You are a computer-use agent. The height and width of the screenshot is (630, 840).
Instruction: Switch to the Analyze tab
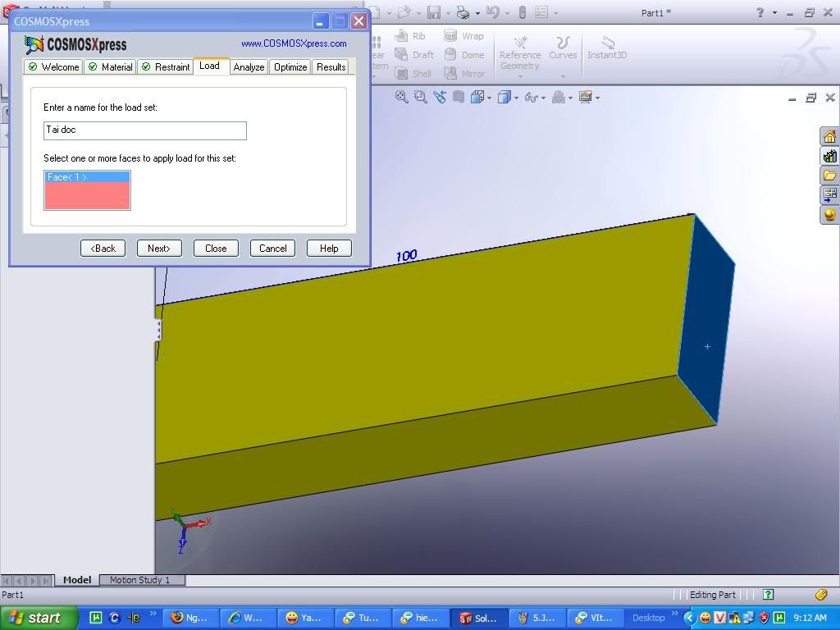[x=249, y=67]
